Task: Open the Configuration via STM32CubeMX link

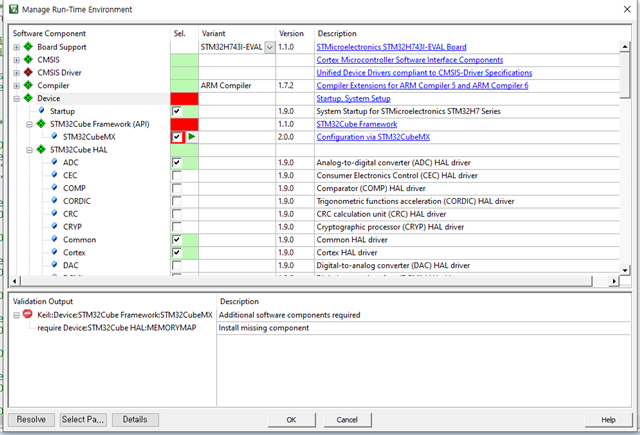Action: coord(373,136)
